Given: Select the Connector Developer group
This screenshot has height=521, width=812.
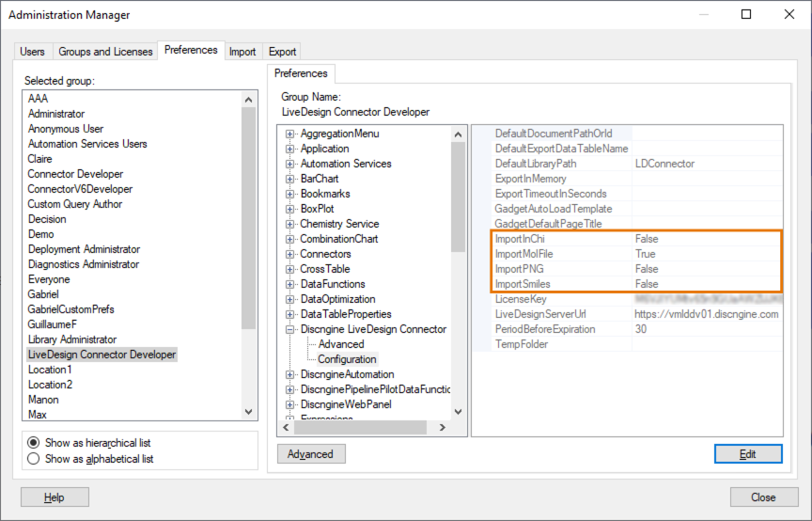Looking at the screenshot, I should tap(75, 174).
